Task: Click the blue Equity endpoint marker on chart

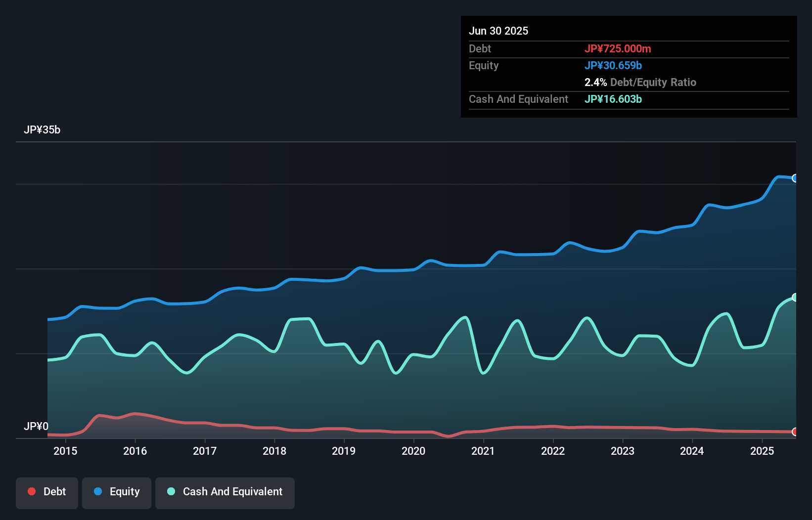Action: [795, 178]
